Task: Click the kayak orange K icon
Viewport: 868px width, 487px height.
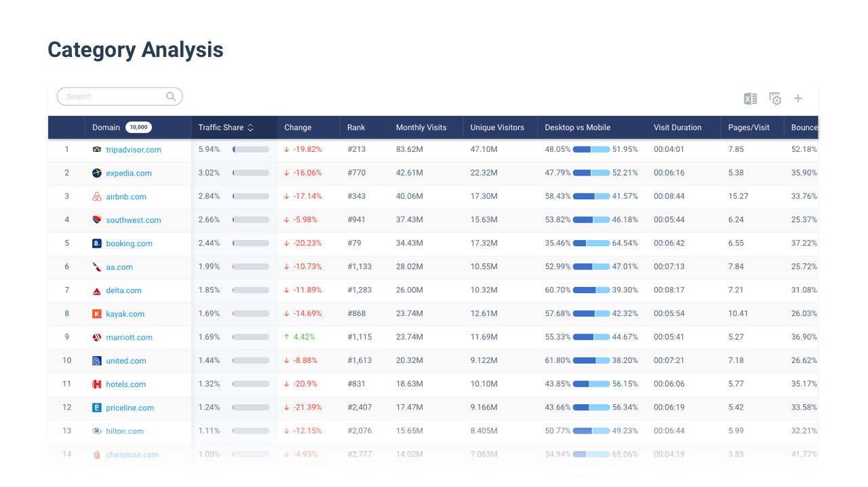Action: pos(97,314)
